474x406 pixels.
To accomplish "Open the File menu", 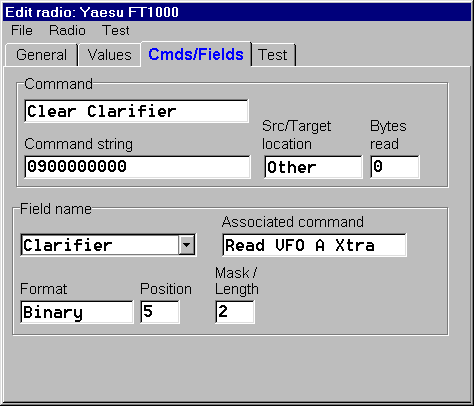I will 22,31.
